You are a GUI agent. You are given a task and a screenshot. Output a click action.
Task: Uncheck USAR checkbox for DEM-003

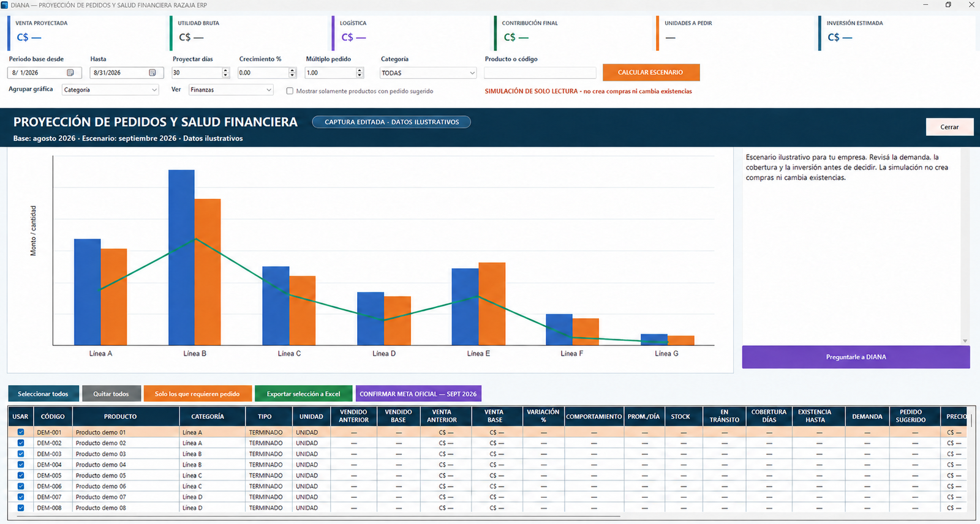click(21, 454)
